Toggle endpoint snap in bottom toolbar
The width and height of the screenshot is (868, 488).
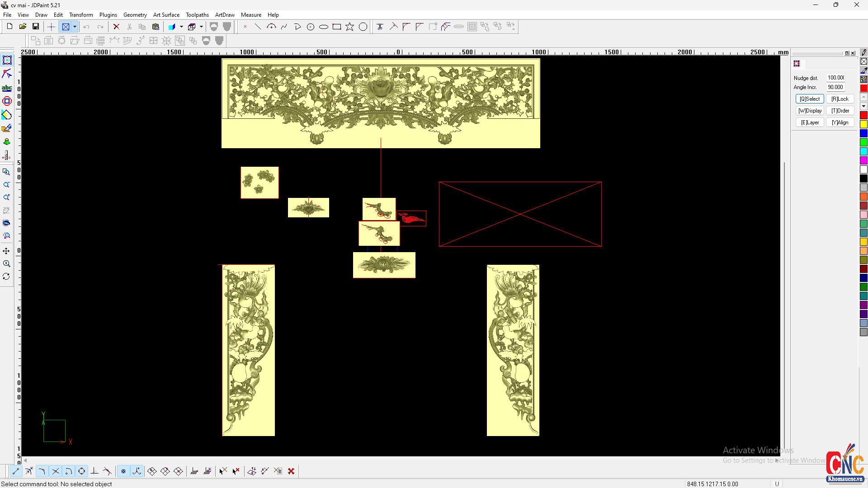pyautogui.click(x=16, y=471)
